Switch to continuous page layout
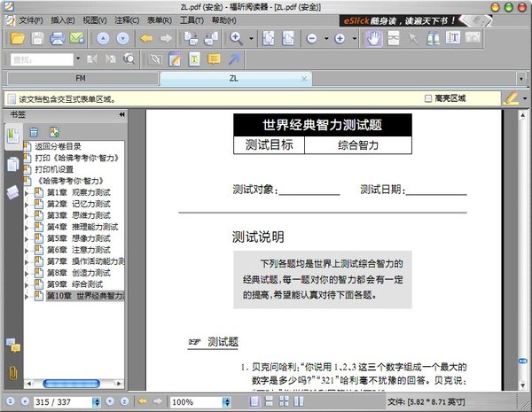 pyautogui.click(x=269, y=402)
